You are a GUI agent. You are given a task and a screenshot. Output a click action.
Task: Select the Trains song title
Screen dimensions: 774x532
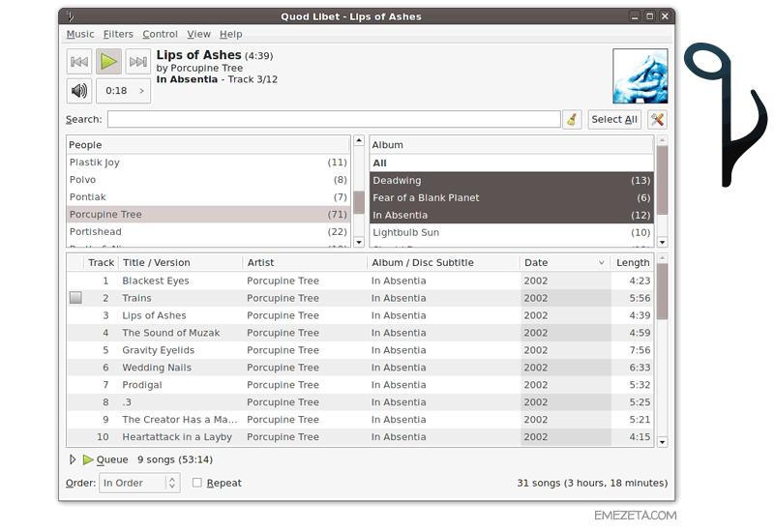(136, 298)
